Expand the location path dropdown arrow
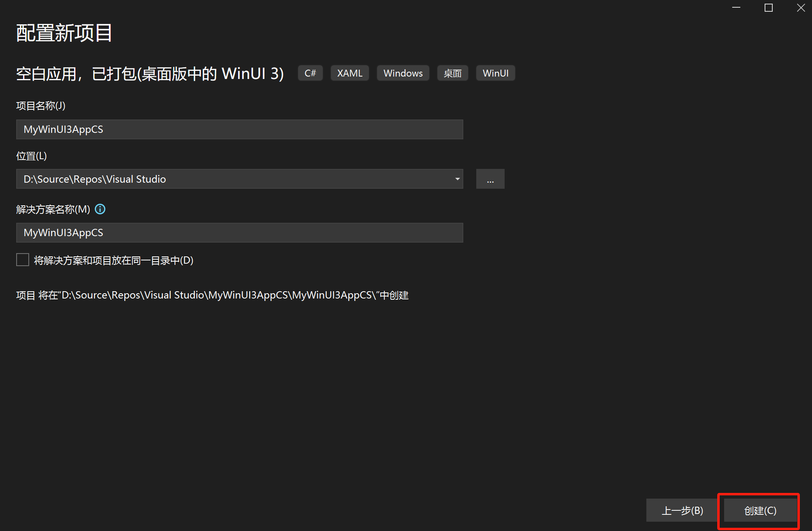The image size is (812, 531). coord(457,179)
